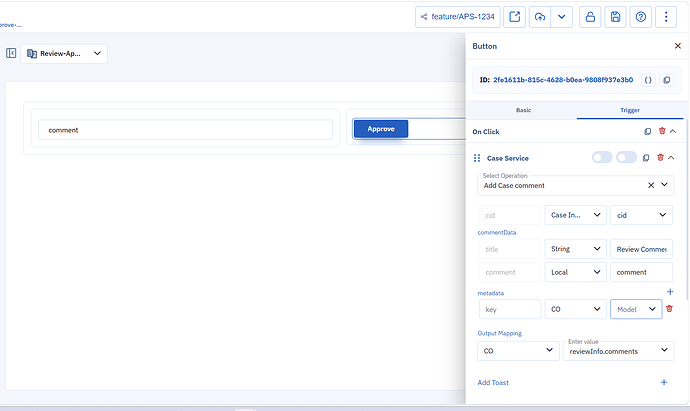Open the Model dropdown for metadata
The width and height of the screenshot is (690, 411).
636,309
